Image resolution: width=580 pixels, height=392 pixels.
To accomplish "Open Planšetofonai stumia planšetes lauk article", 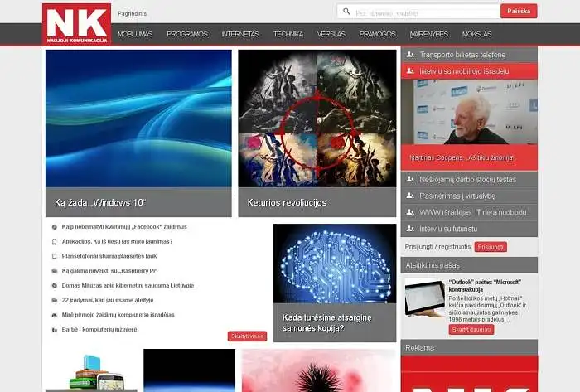I will 109,256.
